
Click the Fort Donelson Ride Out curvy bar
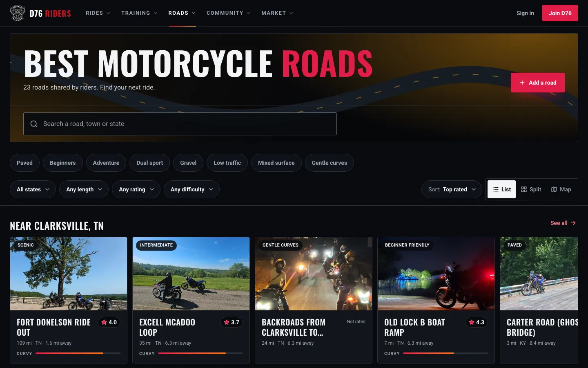tap(78, 353)
